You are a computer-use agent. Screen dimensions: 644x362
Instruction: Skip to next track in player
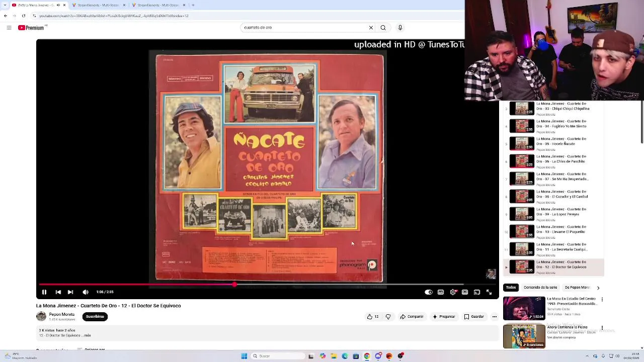click(x=70, y=292)
